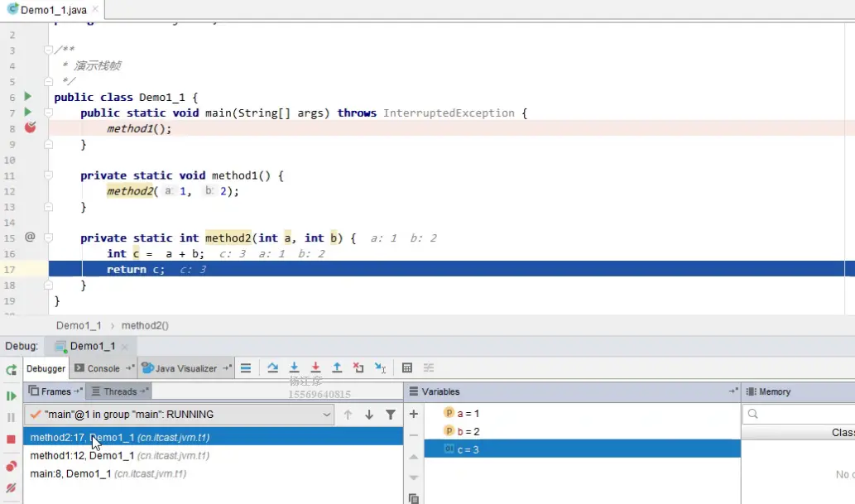Click the Memory panel search field
This screenshot has height=504, width=855.
[800, 414]
